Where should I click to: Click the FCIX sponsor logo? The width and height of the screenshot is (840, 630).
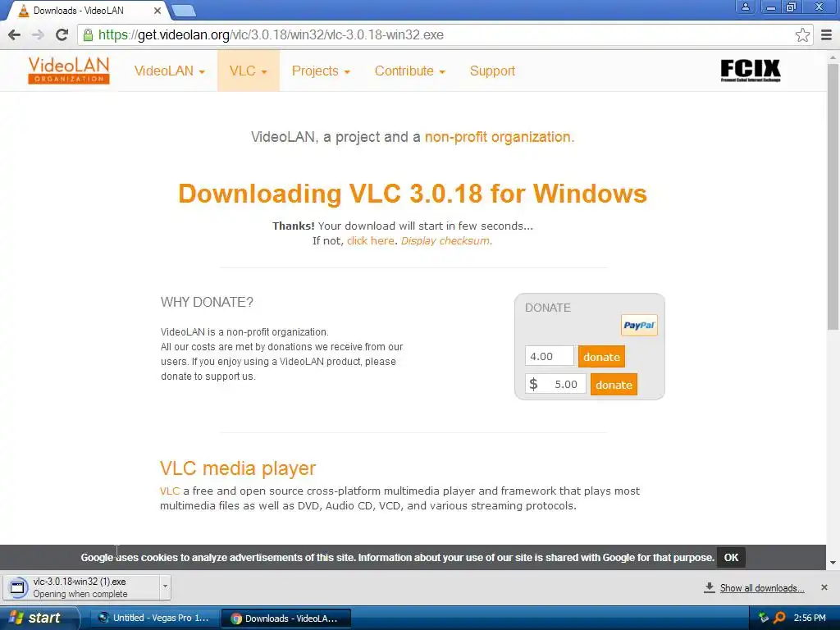(750, 71)
